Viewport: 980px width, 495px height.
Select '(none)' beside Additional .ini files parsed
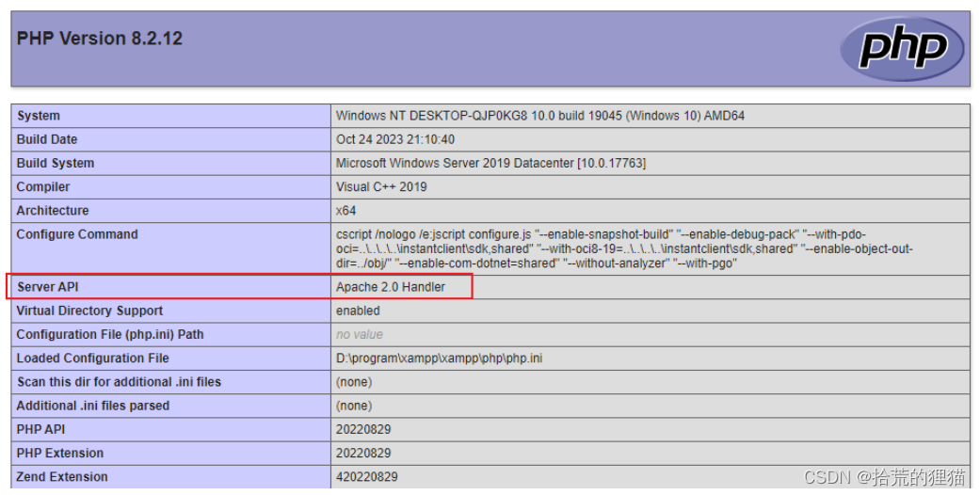[x=354, y=406]
